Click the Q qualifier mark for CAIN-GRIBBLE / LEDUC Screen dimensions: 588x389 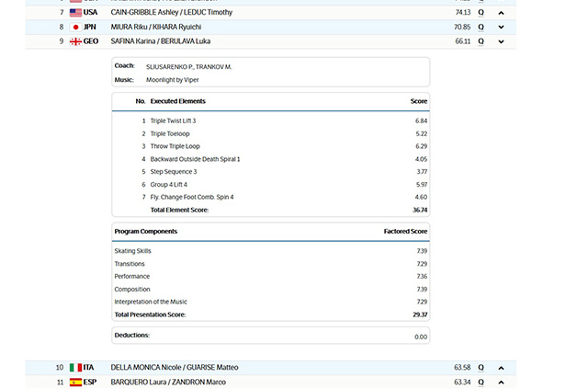481,13
